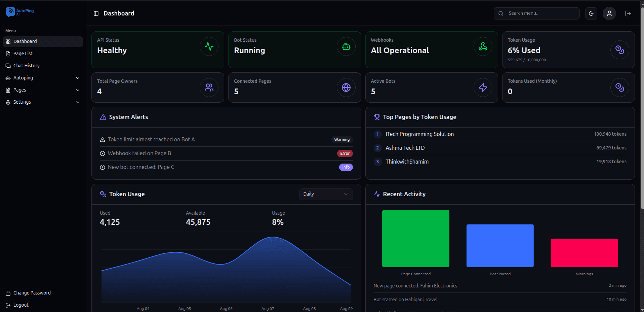
Task: Click the page scrollbar
Action: (x=642, y=108)
